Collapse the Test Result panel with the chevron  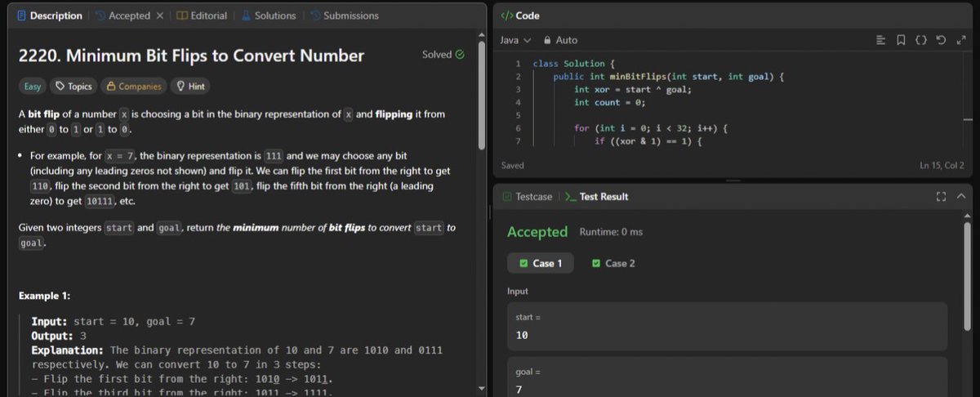coord(960,197)
